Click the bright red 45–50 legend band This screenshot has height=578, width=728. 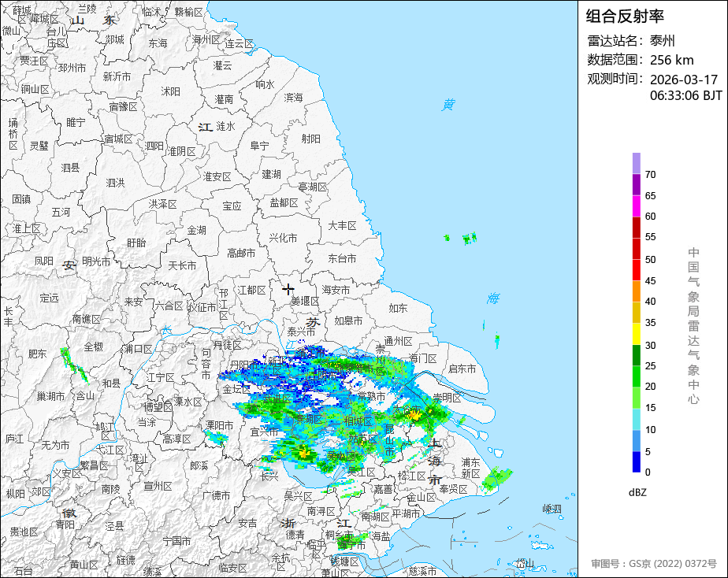click(636, 270)
